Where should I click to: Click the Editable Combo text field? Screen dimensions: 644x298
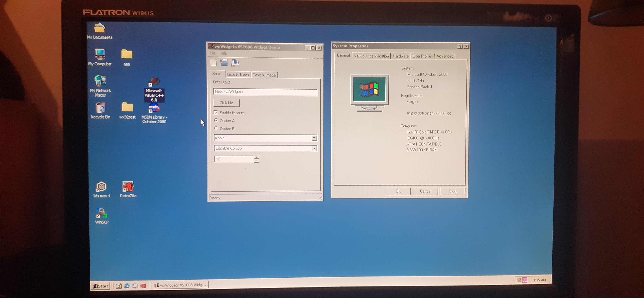pos(263,148)
